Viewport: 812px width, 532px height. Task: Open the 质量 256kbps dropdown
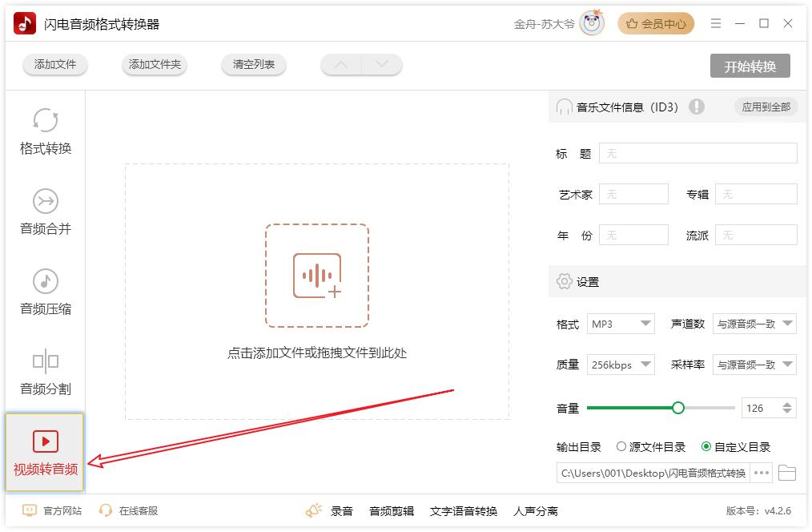tap(621, 365)
